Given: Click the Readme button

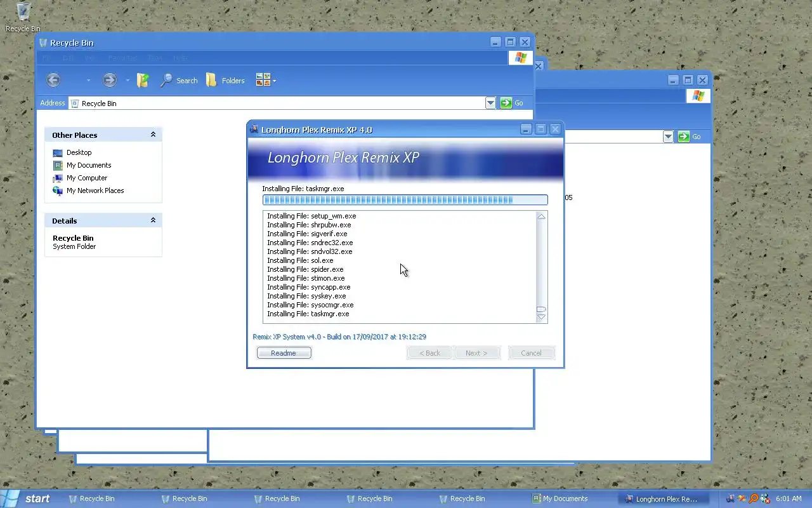Looking at the screenshot, I should click(x=284, y=353).
